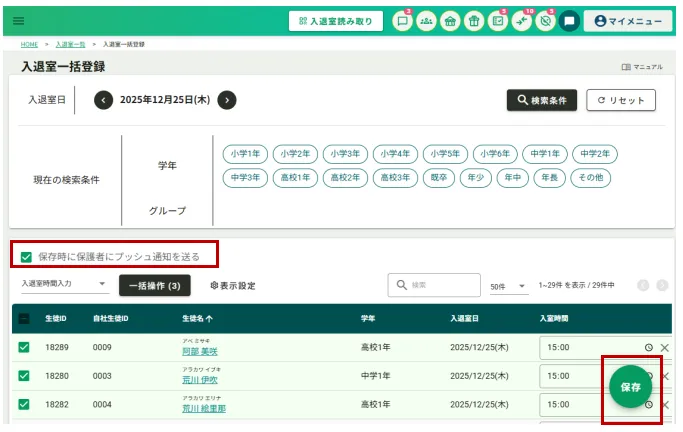Toggle the select-all header checkbox
The image size is (683, 432).
25,319
